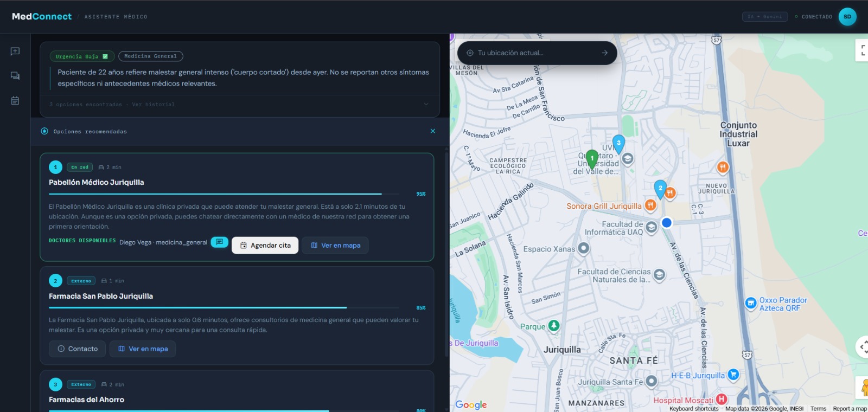Open the Parque green map pin

(x=554, y=326)
